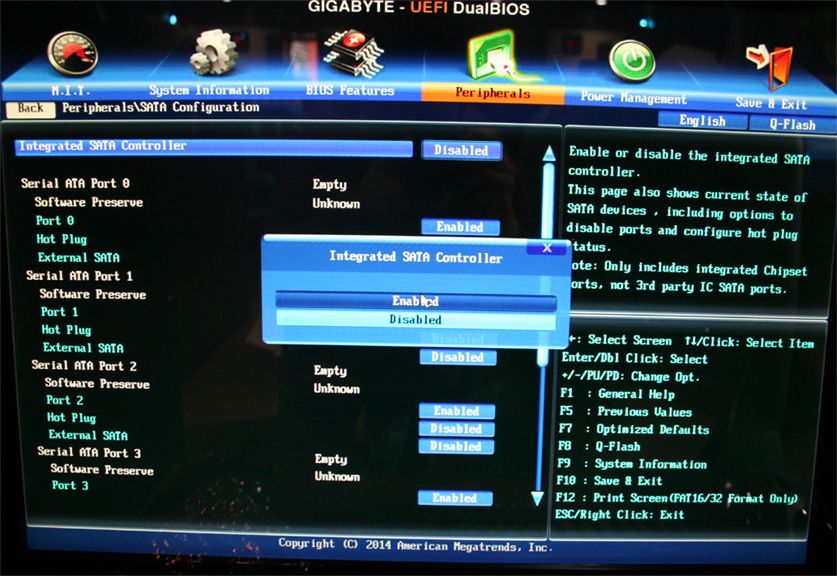Click Software Preserve under Serial ATA Port 0
Image resolution: width=837 pixels, height=576 pixels.
pyautogui.click(x=89, y=202)
